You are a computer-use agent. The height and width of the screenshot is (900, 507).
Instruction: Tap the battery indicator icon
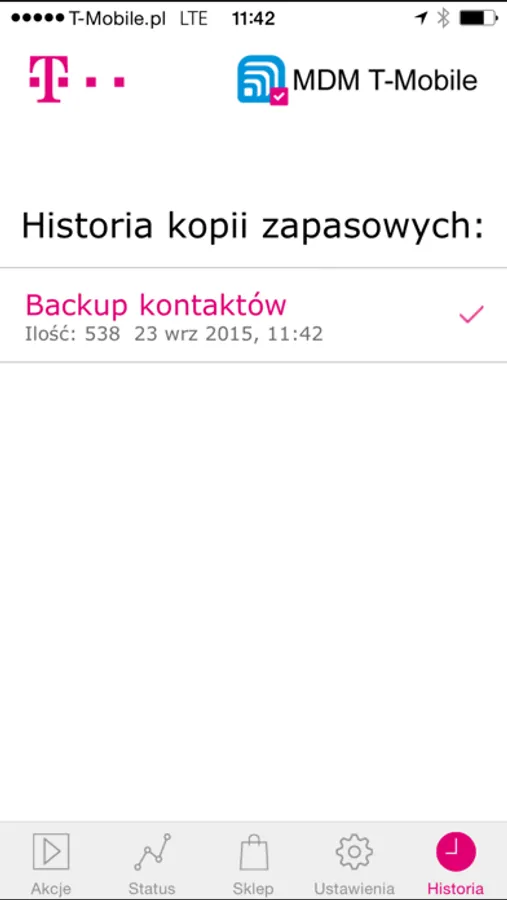point(478,18)
